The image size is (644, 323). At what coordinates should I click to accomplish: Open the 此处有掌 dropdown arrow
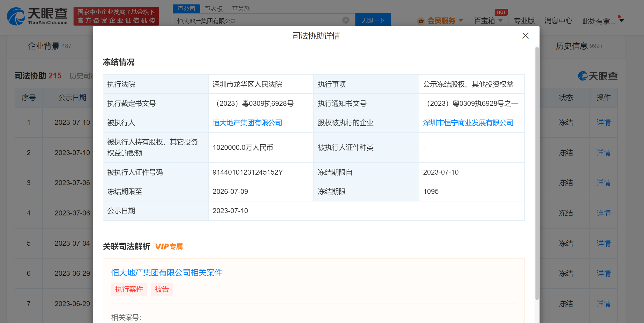[x=622, y=21]
